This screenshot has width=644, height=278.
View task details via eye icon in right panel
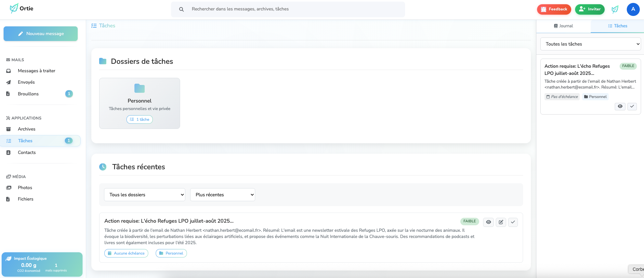pyautogui.click(x=620, y=106)
